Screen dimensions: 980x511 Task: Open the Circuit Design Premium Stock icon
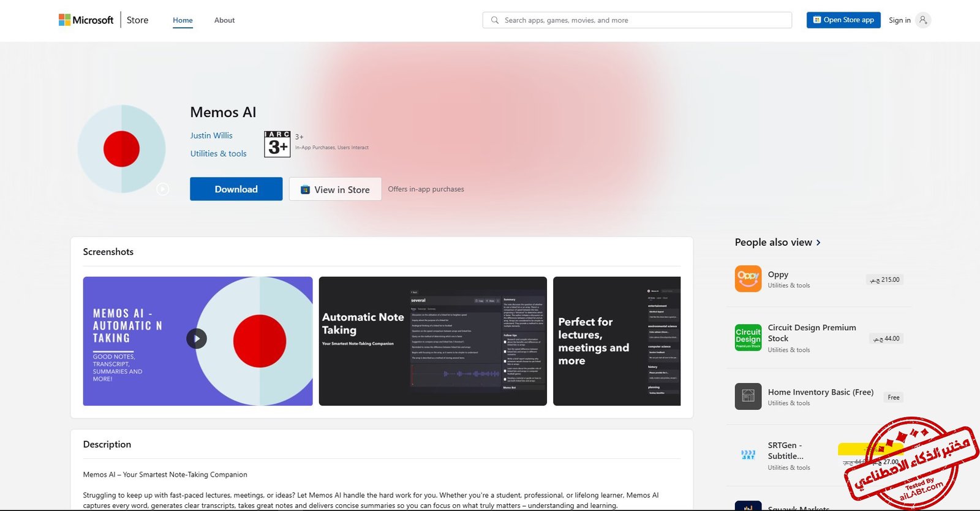pyautogui.click(x=748, y=338)
